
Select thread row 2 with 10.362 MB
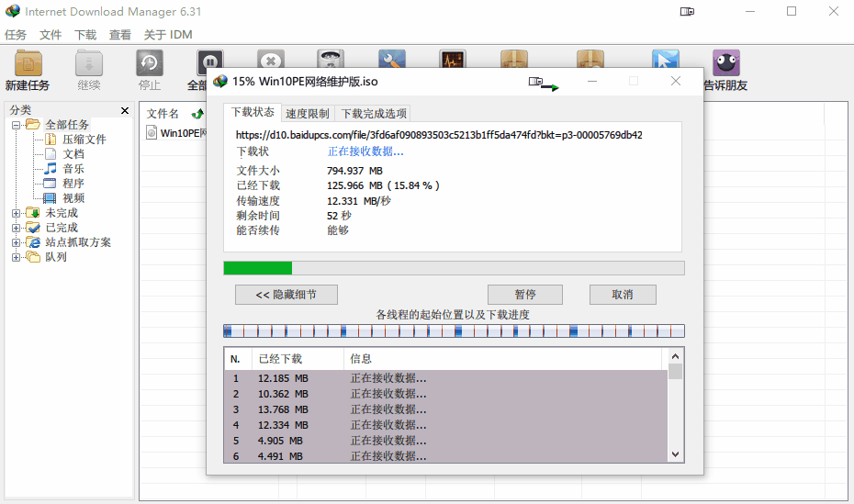446,394
